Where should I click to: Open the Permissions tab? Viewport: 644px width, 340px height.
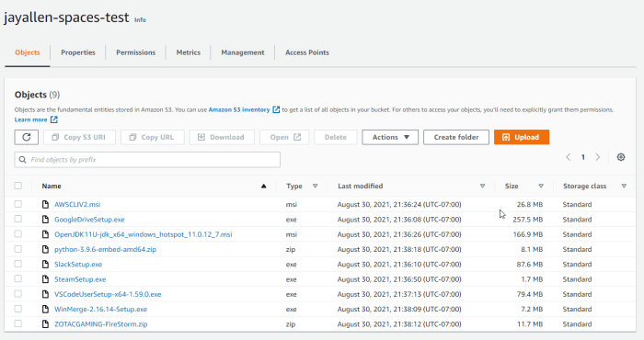(136, 52)
